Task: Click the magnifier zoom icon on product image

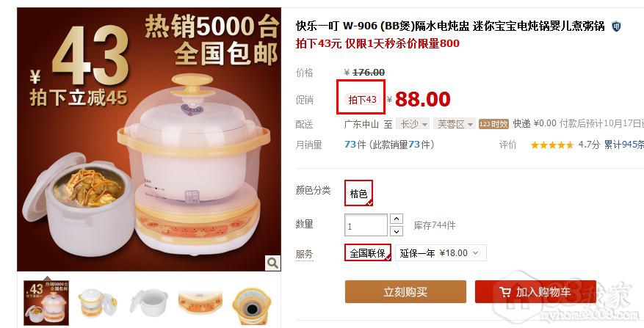Action: coord(272,263)
